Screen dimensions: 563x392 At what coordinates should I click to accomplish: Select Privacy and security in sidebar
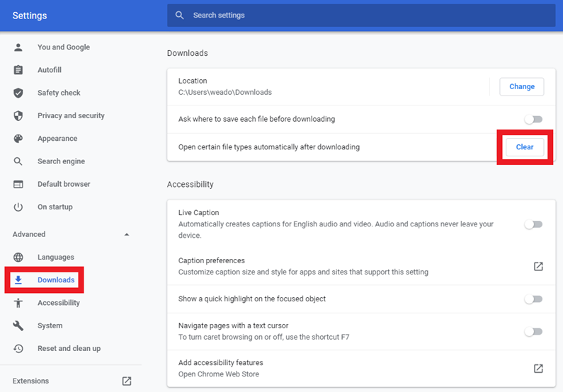pyautogui.click(x=71, y=115)
